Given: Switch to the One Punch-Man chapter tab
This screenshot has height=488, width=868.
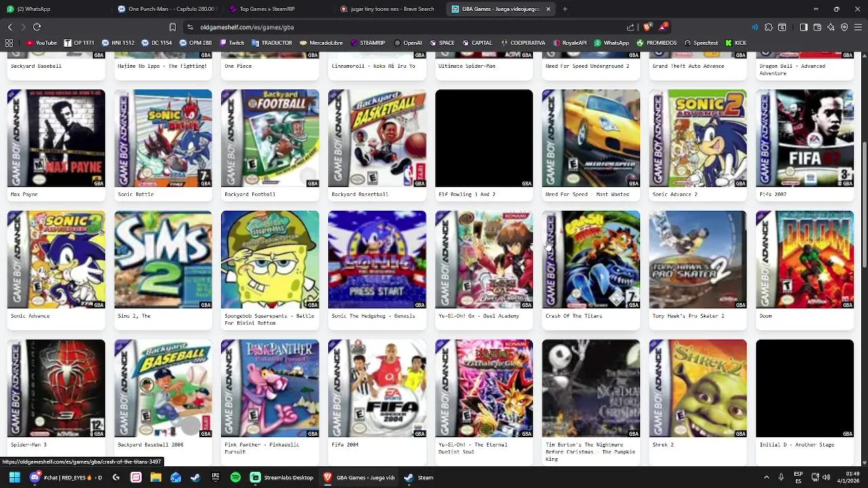Looking at the screenshot, I should pyautogui.click(x=167, y=9).
